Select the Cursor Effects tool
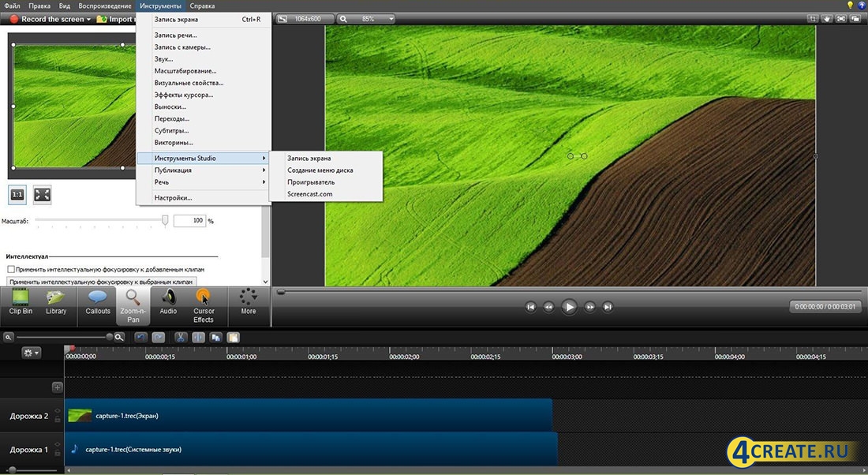 (x=204, y=305)
